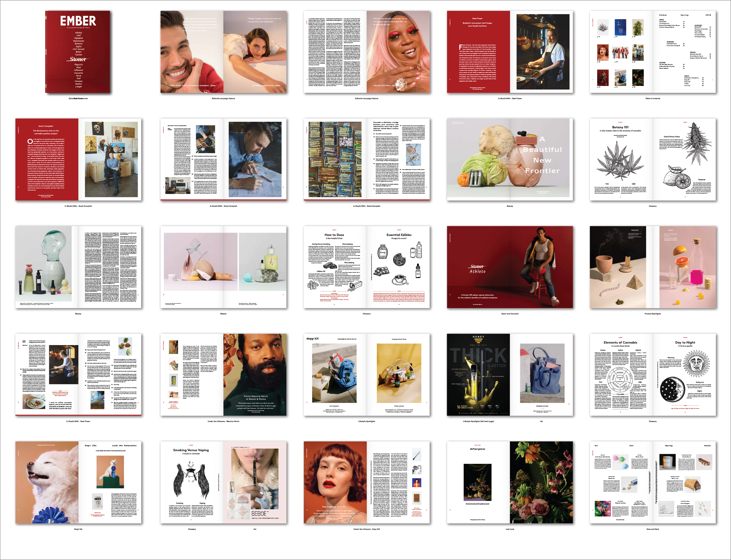This screenshot has width=731, height=560.
Task: Open the Florist Maurice Harris portrait spread
Action: [223, 375]
